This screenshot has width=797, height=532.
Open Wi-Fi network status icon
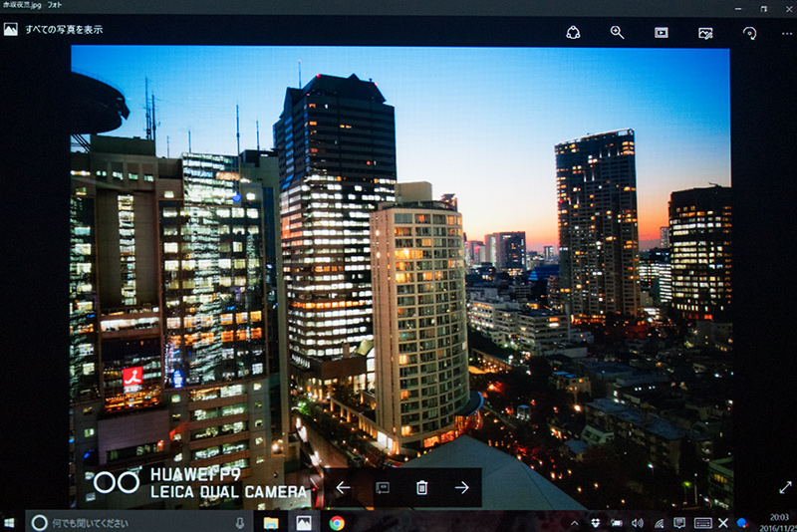tap(659, 523)
